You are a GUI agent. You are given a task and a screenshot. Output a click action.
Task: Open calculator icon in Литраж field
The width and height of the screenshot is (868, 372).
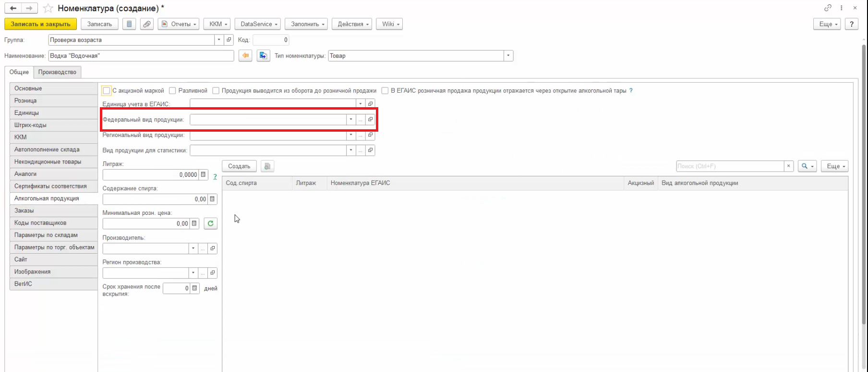coord(203,175)
